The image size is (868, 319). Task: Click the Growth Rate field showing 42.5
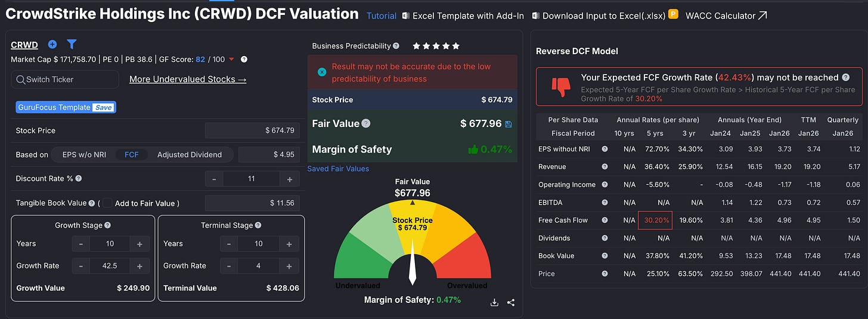click(110, 266)
